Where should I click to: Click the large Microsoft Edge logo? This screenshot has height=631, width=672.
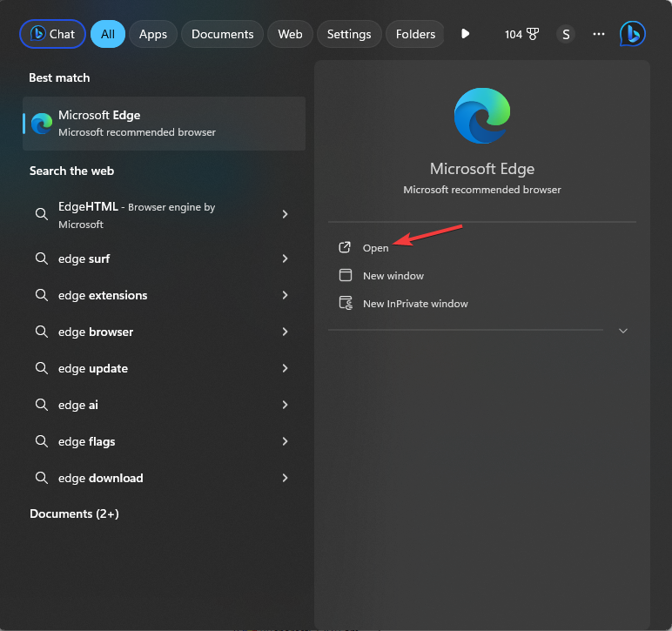[482, 116]
